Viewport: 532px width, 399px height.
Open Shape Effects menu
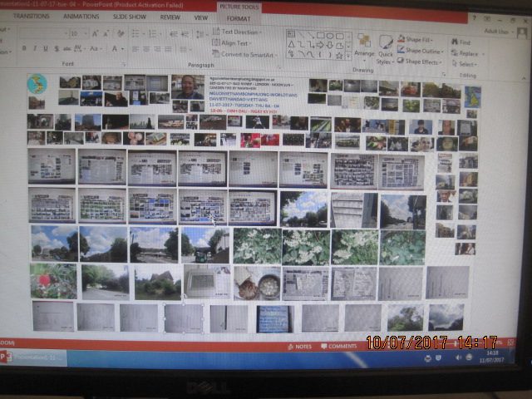(419, 62)
